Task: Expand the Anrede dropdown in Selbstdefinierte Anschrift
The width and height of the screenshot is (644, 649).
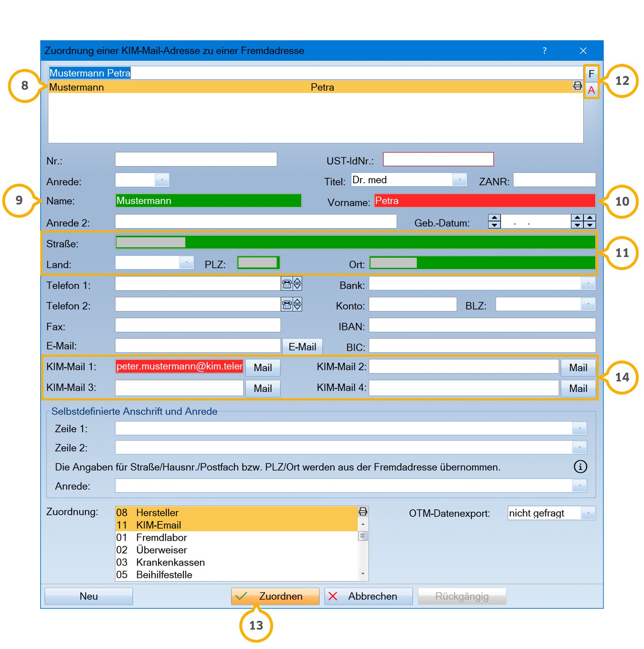Action: [x=579, y=486]
